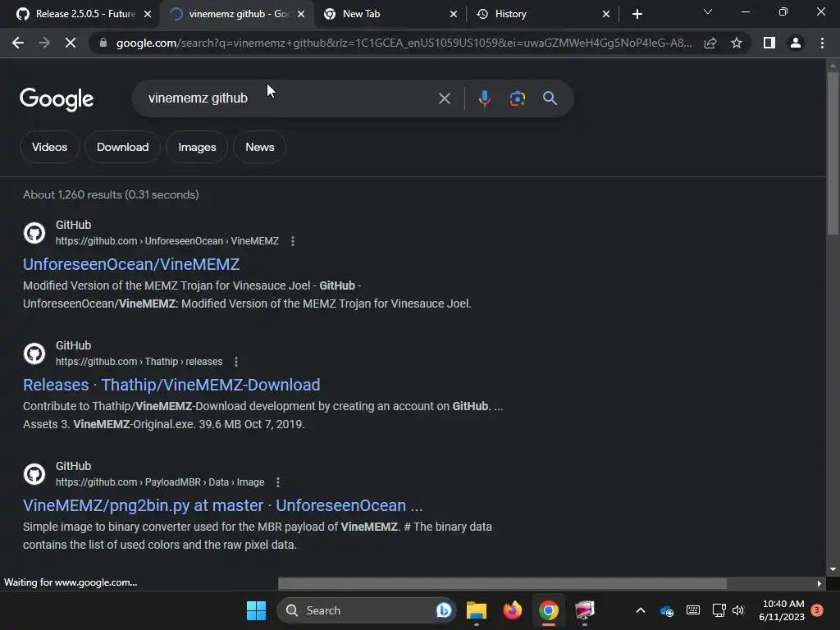The height and width of the screenshot is (630, 840).
Task: Open Releases · Thathip/VineMEMZ-Download link
Action: pos(171,385)
